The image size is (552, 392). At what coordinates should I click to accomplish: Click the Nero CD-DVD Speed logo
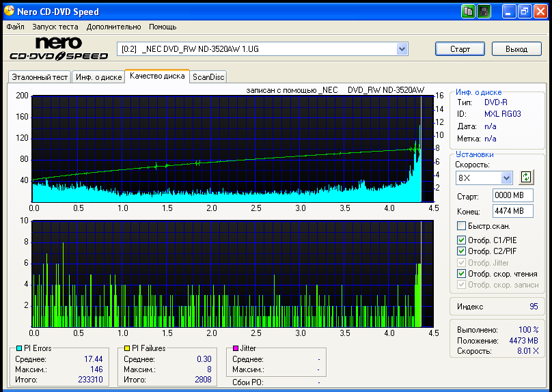click(58, 49)
